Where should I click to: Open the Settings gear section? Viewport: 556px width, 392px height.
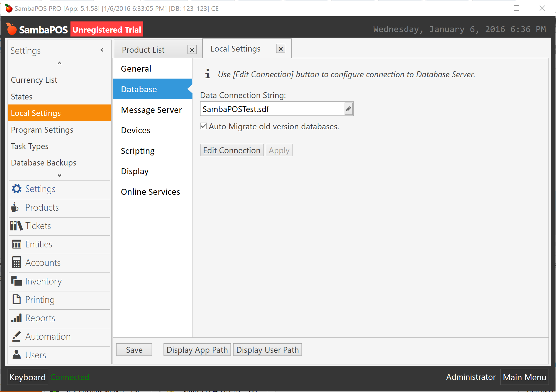coord(16,189)
